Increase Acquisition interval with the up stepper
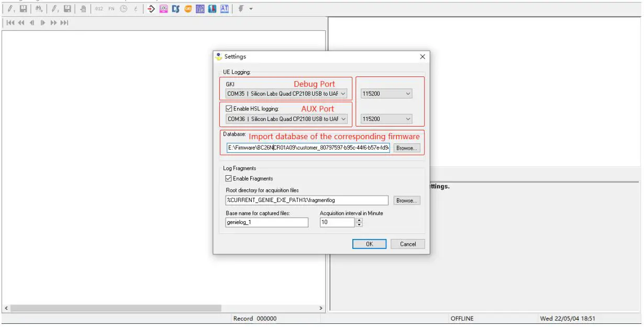The height and width of the screenshot is (327, 644). coord(359,220)
